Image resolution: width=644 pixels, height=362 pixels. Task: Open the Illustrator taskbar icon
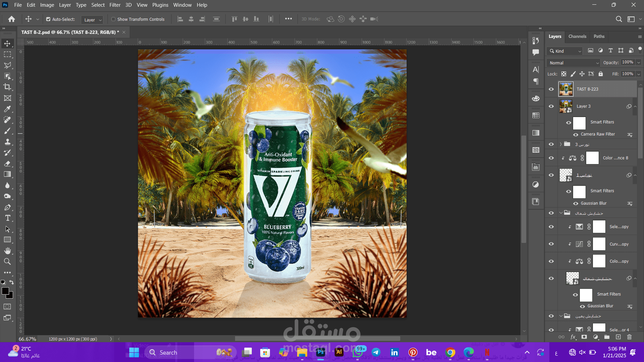click(x=339, y=352)
